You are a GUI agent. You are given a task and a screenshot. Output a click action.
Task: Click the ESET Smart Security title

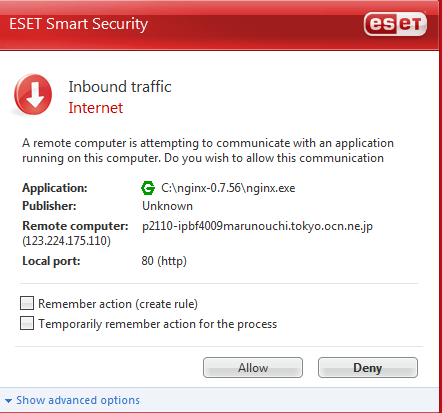coord(79,24)
